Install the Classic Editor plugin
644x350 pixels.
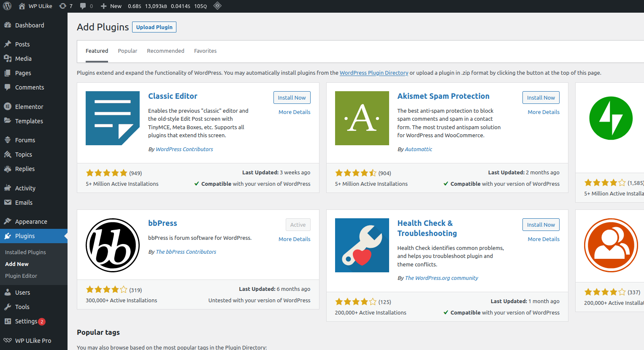(292, 98)
